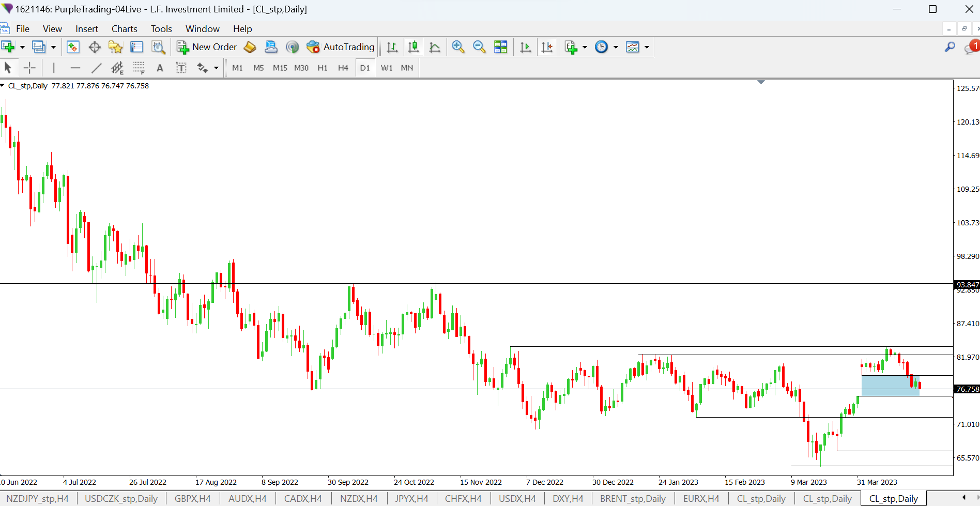Image resolution: width=980 pixels, height=506 pixels.
Task: Switch timeframe to M15
Action: click(280, 68)
